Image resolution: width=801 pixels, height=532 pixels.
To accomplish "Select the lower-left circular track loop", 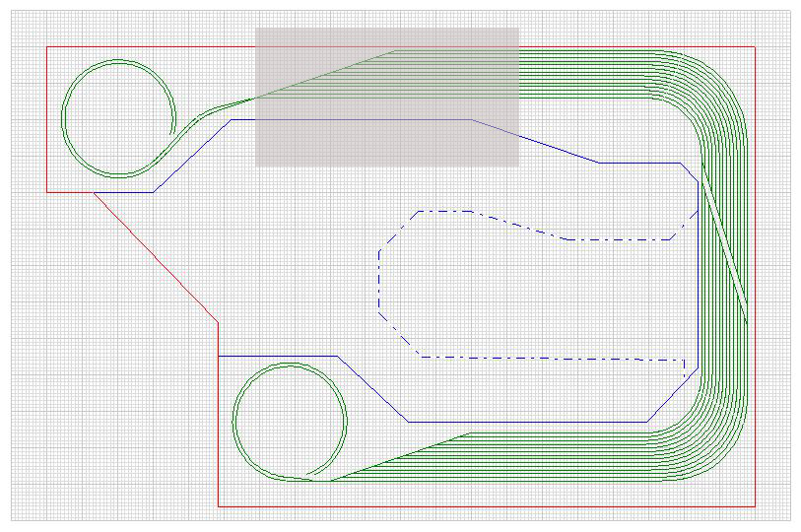I will pos(233,422).
